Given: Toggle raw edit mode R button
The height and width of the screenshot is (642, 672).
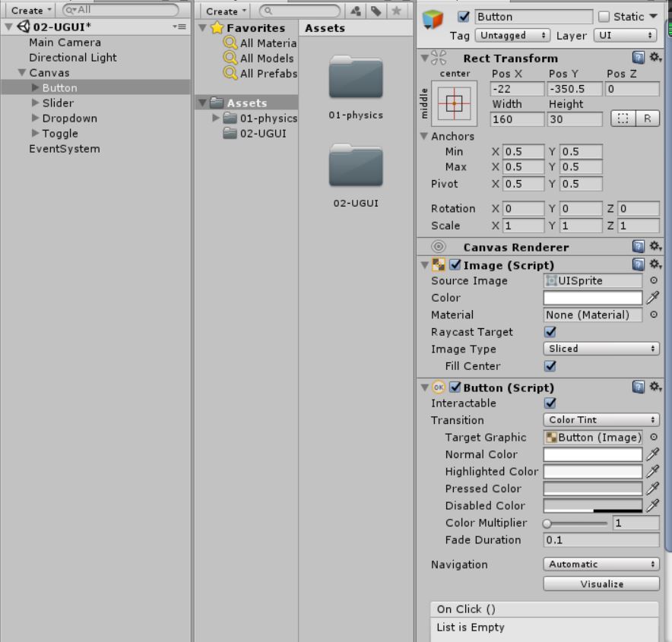Looking at the screenshot, I should pyautogui.click(x=647, y=119).
